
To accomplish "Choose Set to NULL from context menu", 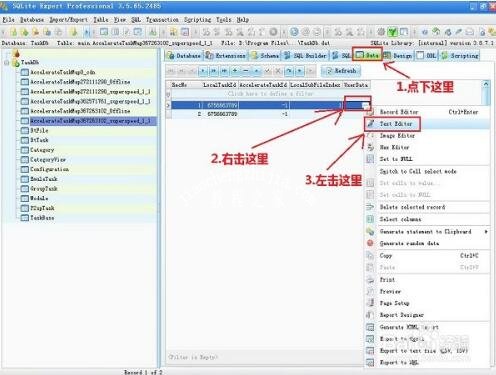I will (x=396, y=159).
